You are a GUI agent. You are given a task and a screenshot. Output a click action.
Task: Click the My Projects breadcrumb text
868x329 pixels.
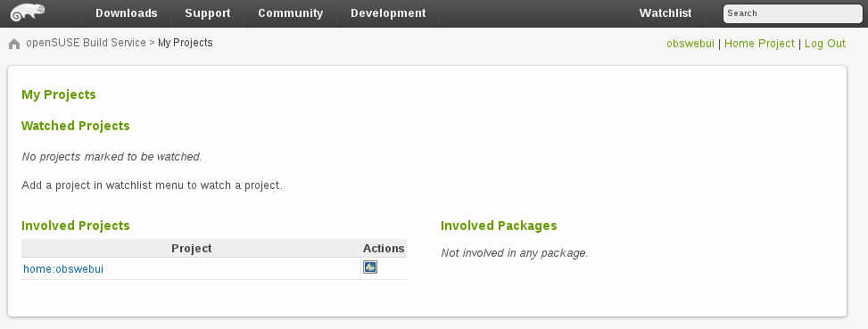point(185,43)
